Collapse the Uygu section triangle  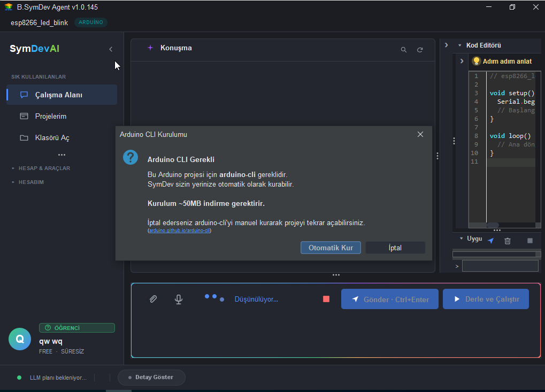coord(461,239)
